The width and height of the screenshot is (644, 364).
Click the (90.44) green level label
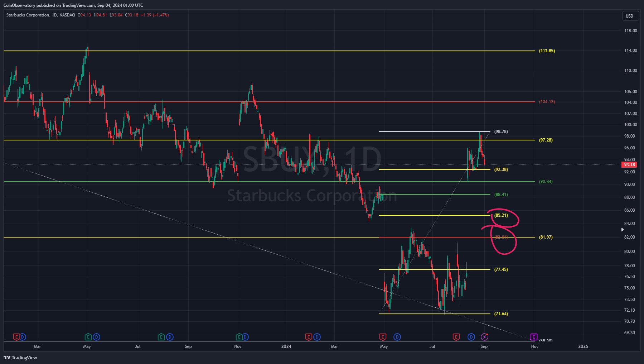coord(546,182)
